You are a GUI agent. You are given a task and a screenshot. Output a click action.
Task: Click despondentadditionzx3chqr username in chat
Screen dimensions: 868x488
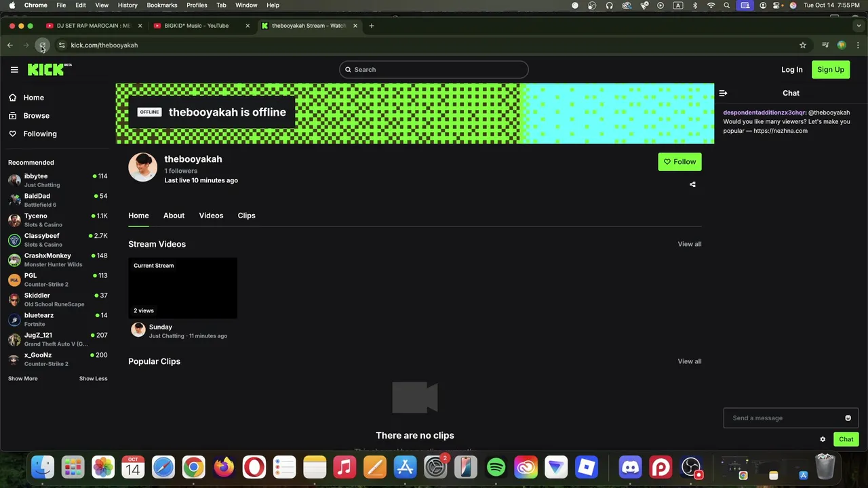(x=764, y=113)
